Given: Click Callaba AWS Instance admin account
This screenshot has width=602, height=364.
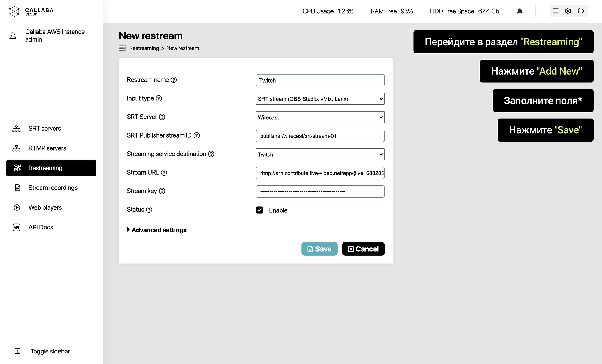Looking at the screenshot, I should pos(55,36).
